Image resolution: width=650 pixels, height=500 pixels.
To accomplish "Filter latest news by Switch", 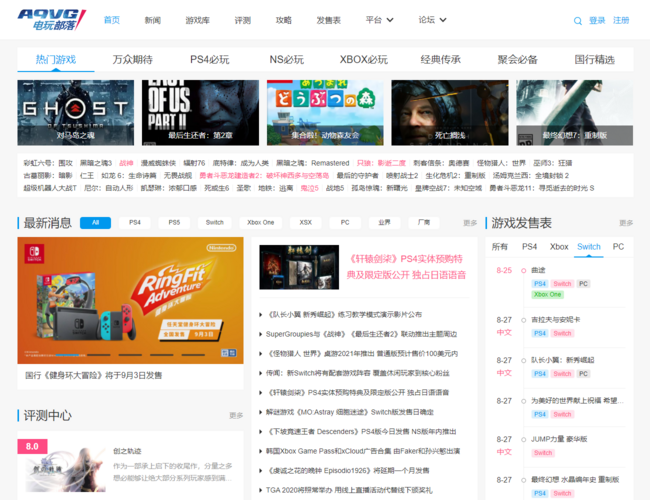I will coord(215,223).
